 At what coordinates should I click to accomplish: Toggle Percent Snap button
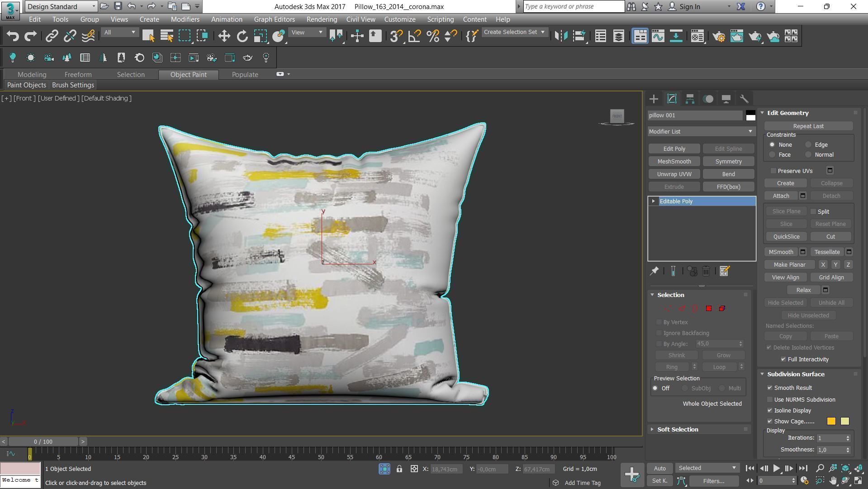click(x=432, y=36)
